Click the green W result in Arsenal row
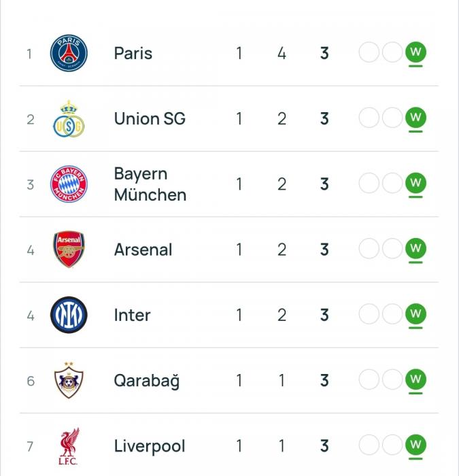459x476 pixels. pos(415,249)
